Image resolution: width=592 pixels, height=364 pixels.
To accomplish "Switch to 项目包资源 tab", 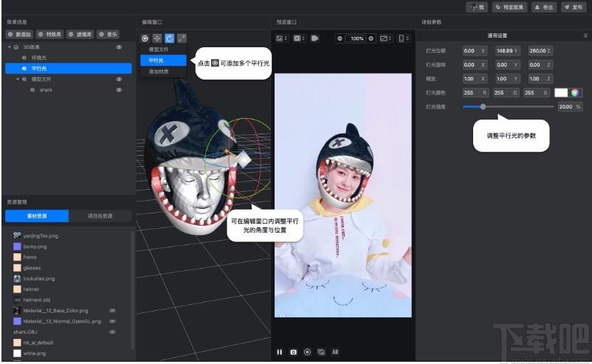I will pyautogui.click(x=100, y=216).
